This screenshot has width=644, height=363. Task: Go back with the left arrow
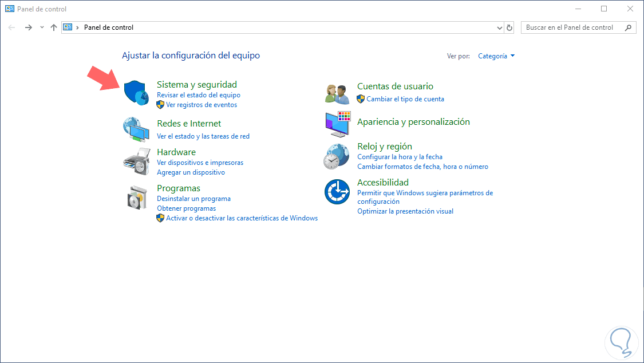tap(11, 27)
